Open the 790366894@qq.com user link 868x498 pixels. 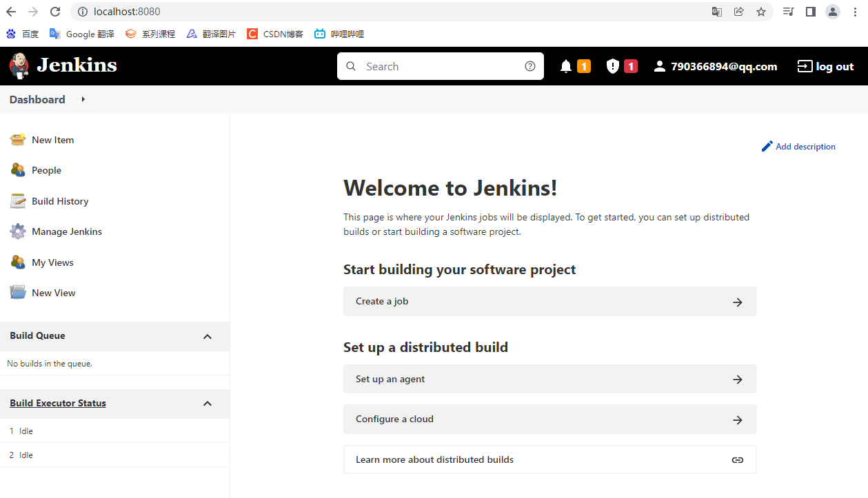coord(715,66)
